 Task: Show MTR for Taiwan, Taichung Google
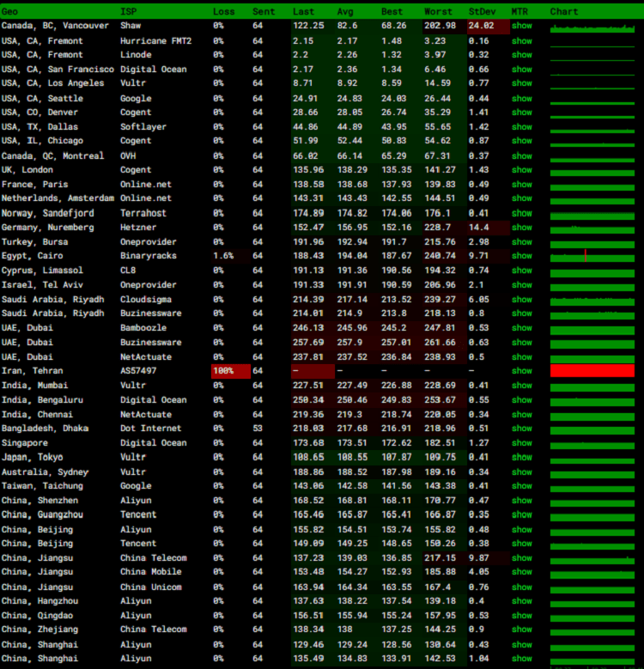[521, 486]
